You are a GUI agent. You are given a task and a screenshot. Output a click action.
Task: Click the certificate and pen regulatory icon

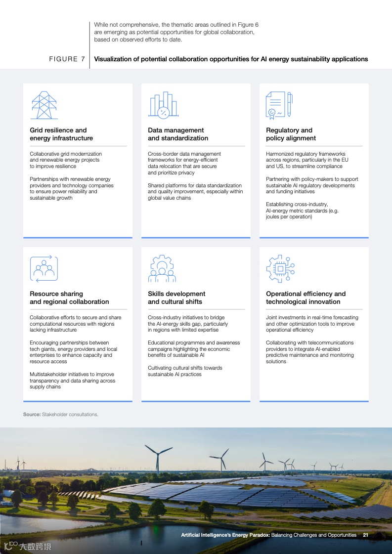[279, 105]
